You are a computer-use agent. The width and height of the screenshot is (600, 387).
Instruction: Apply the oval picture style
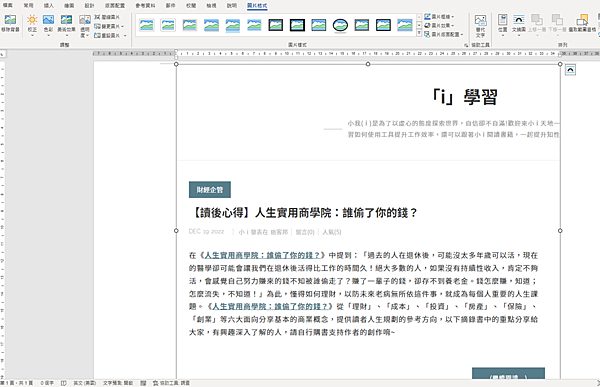tap(340, 26)
